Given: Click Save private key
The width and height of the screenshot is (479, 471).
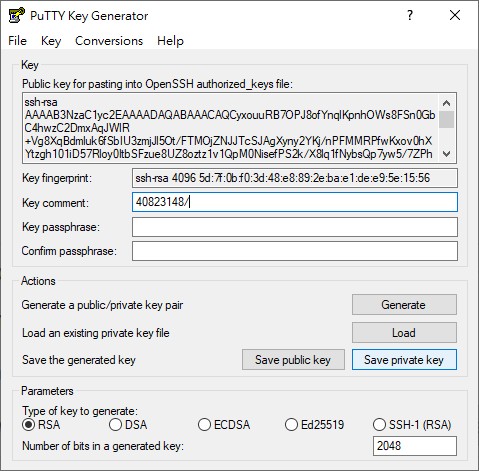Looking at the screenshot, I should point(404,360).
